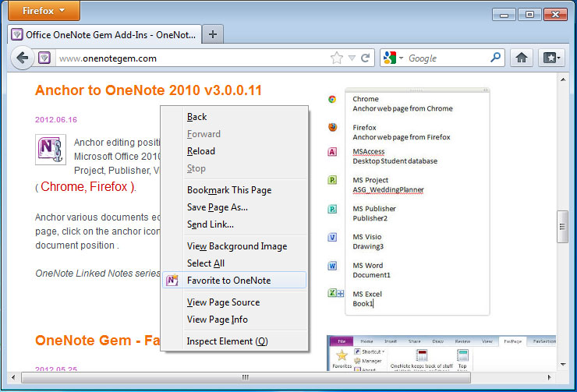577x392 pixels.
Task: Click 'Anchor web page from Chrome' text
Action: (x=402, y=108)
